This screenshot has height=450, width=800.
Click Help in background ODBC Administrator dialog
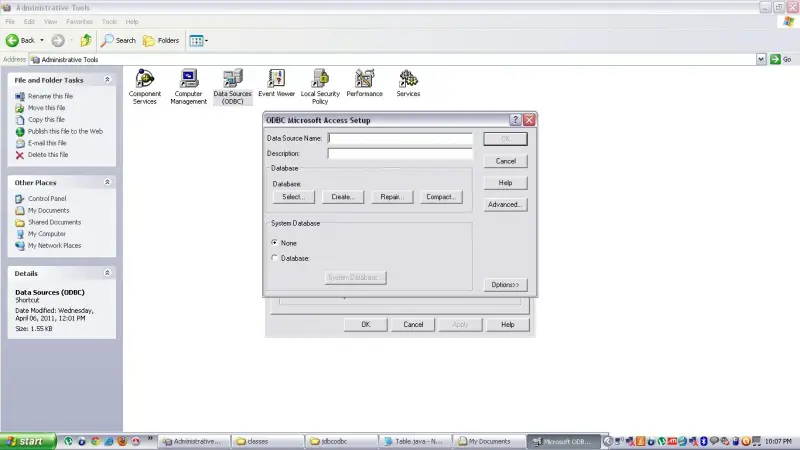507,324
